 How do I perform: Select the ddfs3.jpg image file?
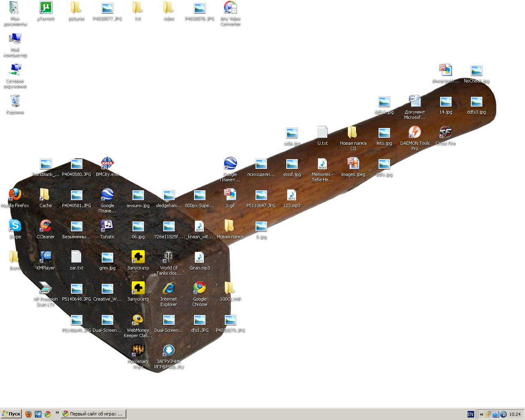[x=476, y=105]
